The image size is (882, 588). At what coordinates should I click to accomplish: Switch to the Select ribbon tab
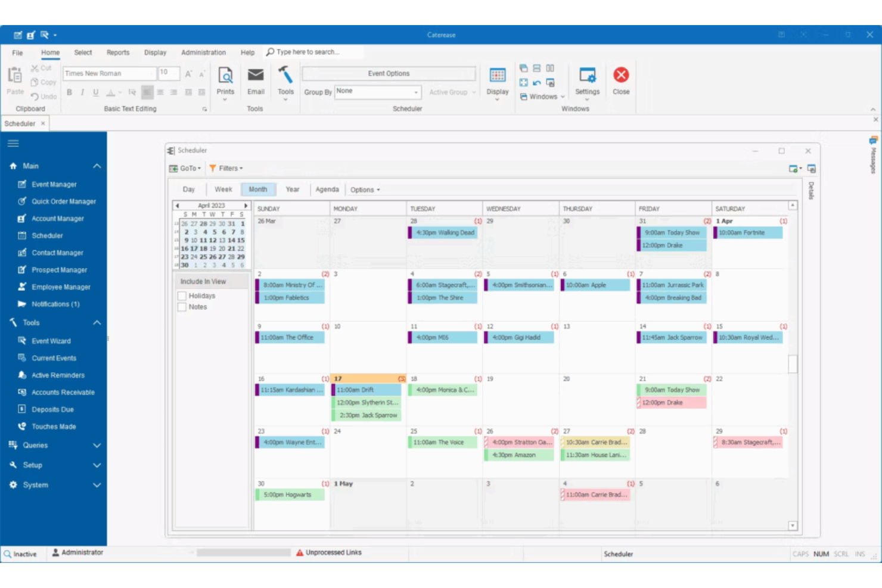[x=83, y=52]
